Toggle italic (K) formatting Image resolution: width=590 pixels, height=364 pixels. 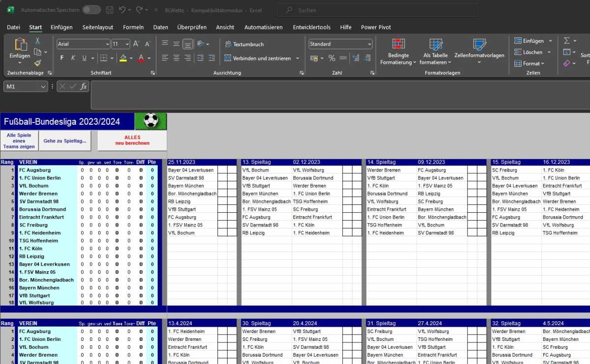click(73, 58)
